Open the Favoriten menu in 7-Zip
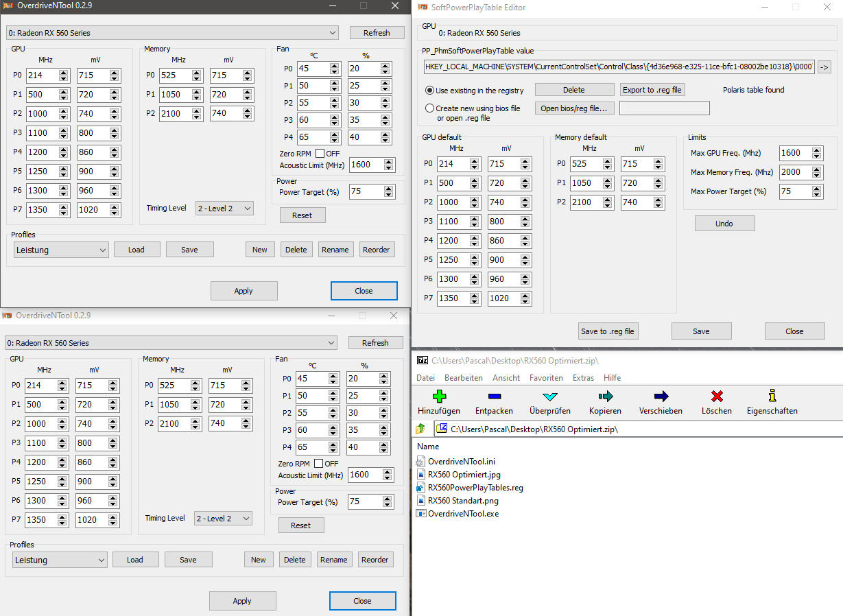The width and height of the screenshot is (843, 616). (x=546, y=378)
